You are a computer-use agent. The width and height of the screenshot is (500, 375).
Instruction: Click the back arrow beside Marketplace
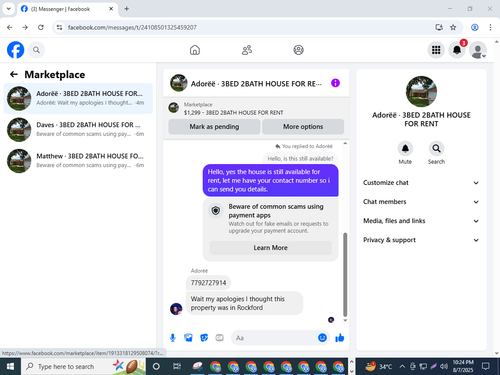14,74
